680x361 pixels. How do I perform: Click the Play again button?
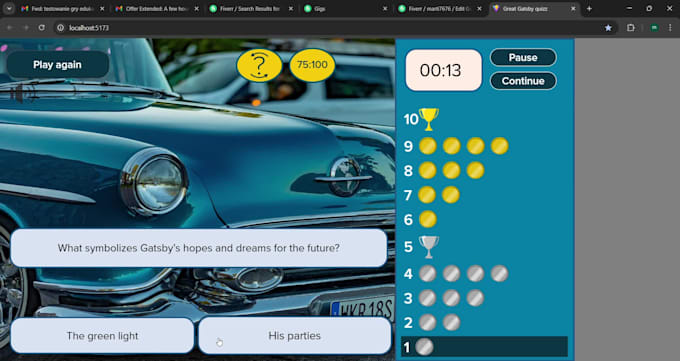tap(57, 65)
